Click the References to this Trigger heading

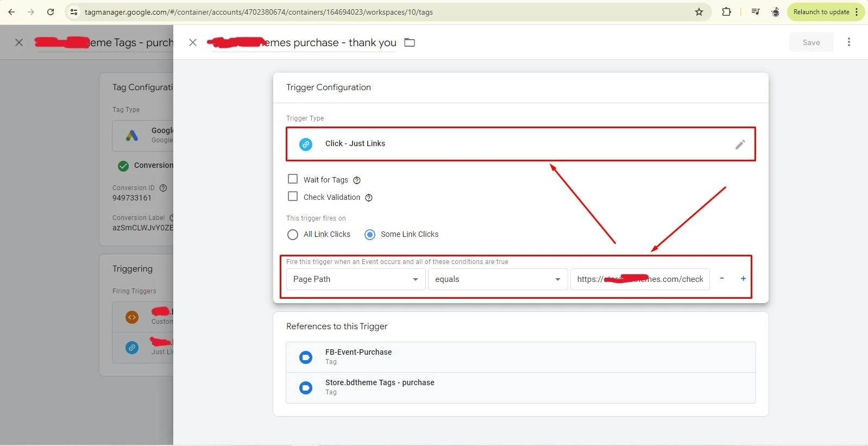point(337,326)
